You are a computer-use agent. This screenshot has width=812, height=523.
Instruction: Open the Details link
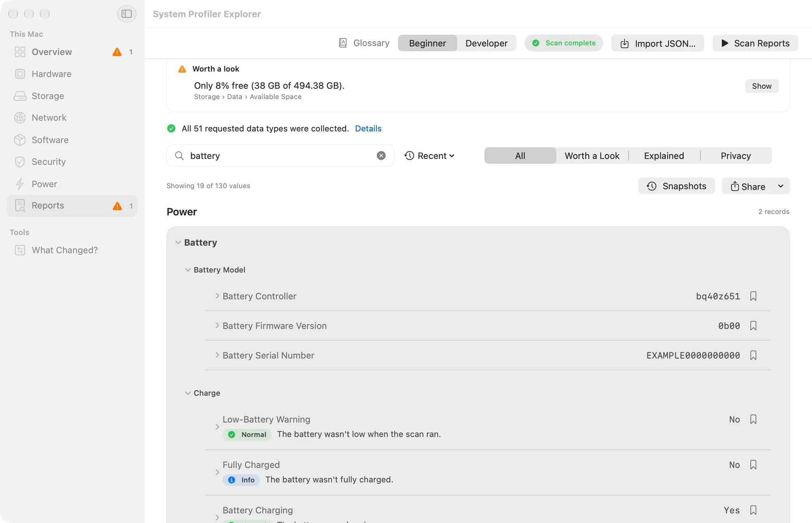point(368,129)
